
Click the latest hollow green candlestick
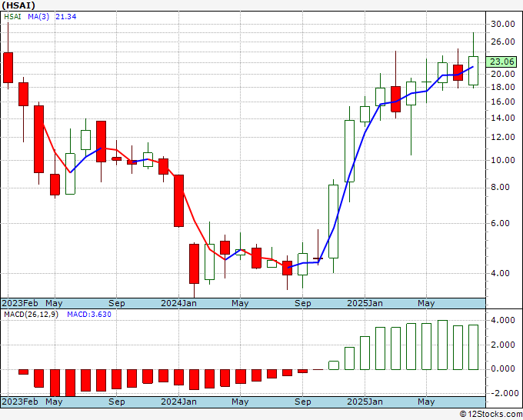tap(473, 71)
